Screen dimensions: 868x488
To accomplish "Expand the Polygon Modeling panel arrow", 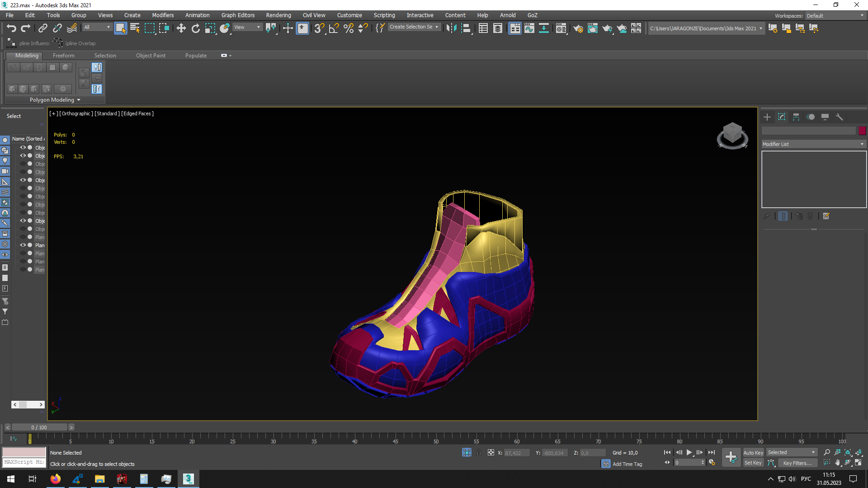I will [79, 100].
